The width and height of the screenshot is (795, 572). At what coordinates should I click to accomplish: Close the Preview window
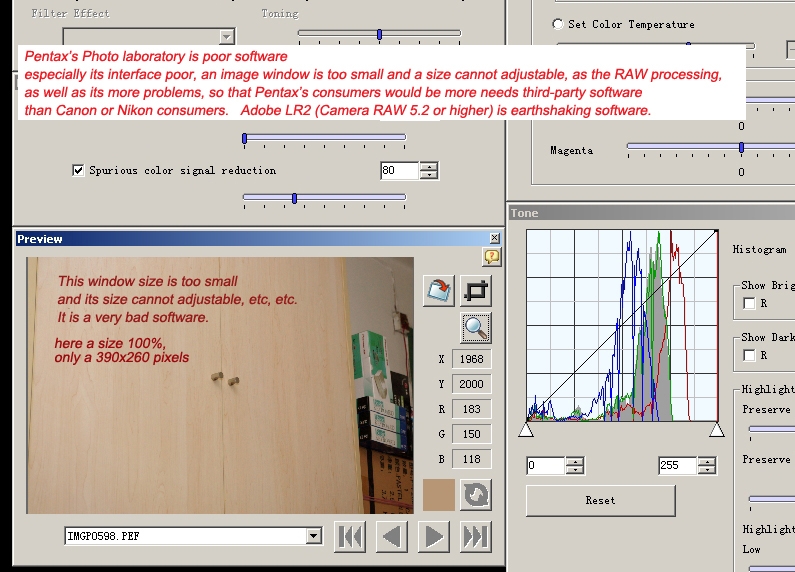495,238
